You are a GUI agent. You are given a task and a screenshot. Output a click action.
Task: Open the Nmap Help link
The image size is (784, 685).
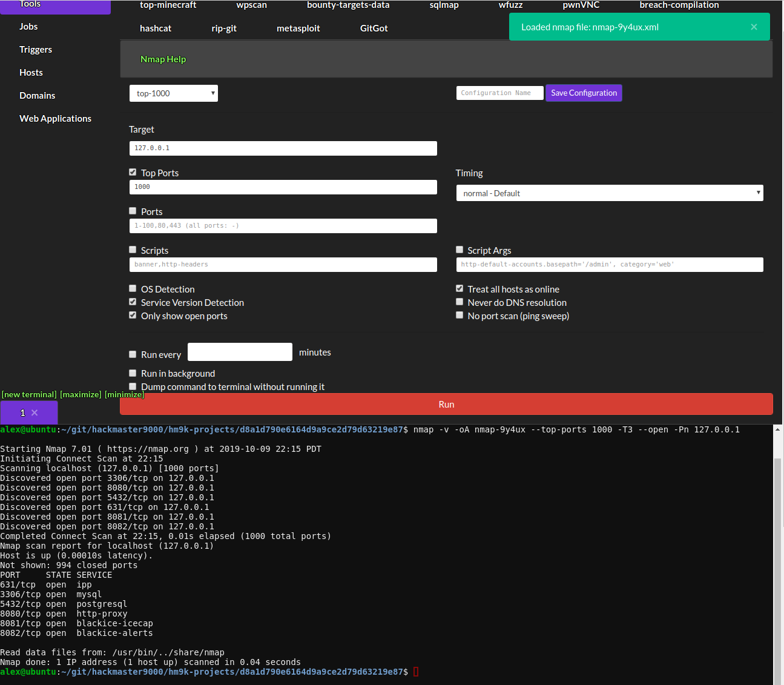point(163,59)
